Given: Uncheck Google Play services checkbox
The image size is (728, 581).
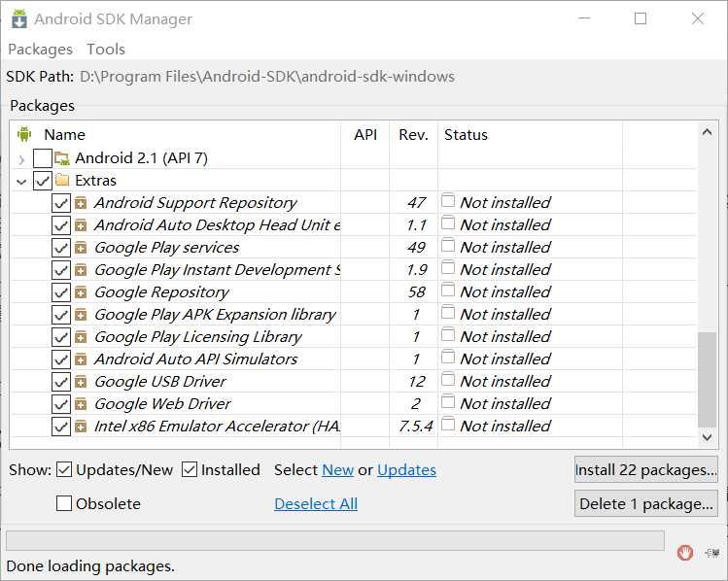Looking at the screenshot, I should (x=61, y=248).
